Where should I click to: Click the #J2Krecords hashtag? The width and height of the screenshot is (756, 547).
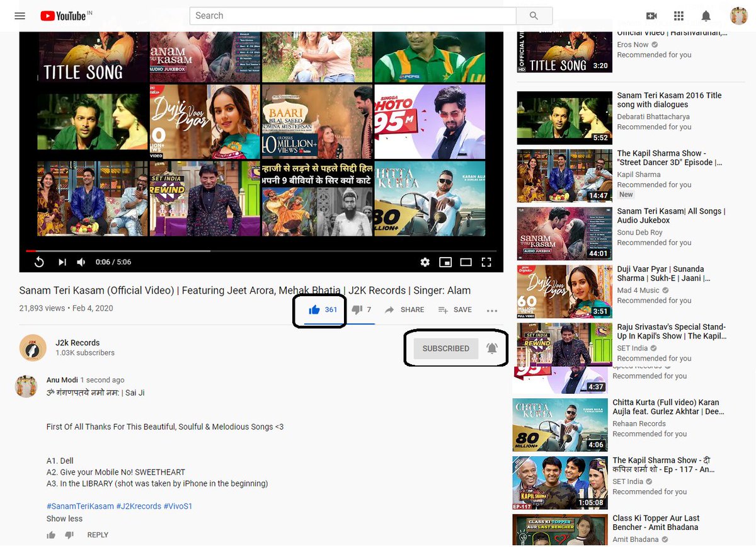[139, 506]
